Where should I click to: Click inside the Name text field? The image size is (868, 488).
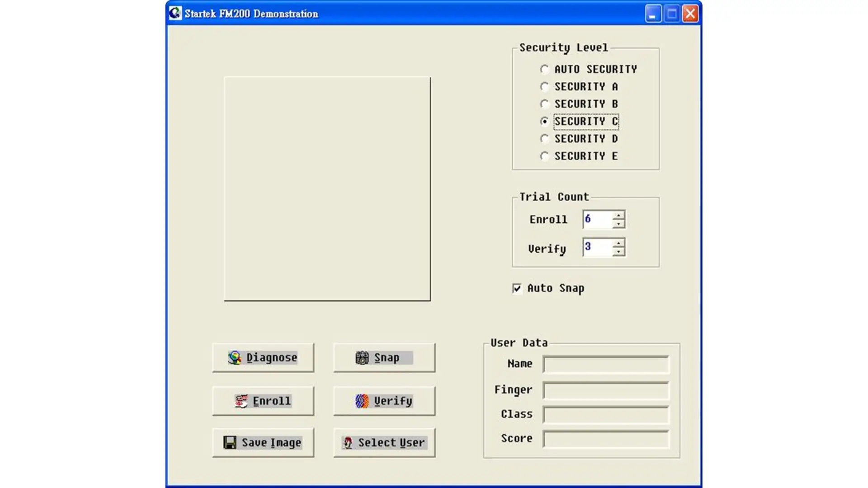coord(606,364)
